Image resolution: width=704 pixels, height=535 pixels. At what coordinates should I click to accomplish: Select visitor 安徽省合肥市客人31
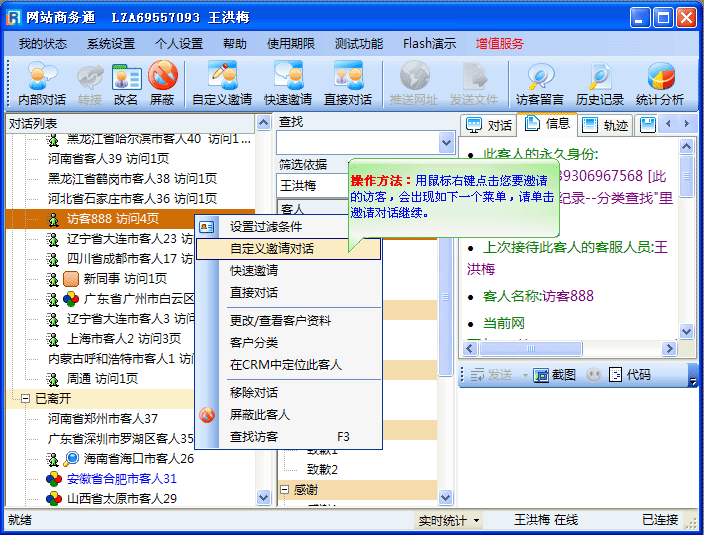point(121,479)
